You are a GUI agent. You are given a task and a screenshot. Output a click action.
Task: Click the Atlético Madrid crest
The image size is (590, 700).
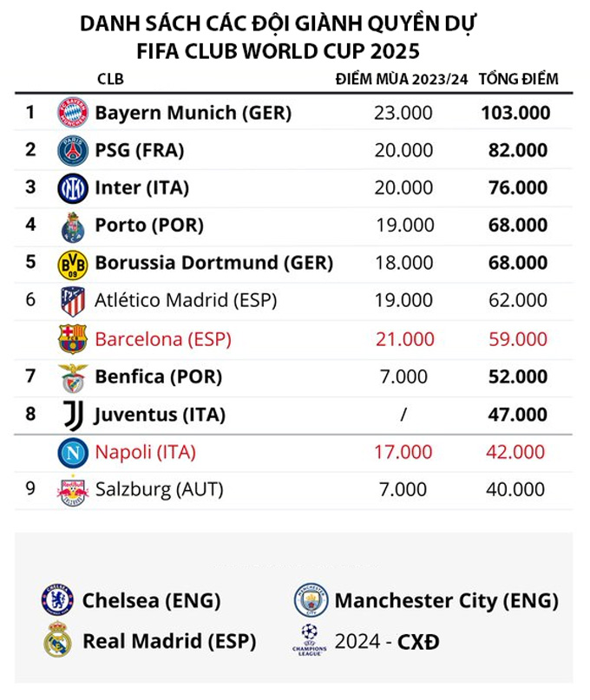tap(73, 301)
